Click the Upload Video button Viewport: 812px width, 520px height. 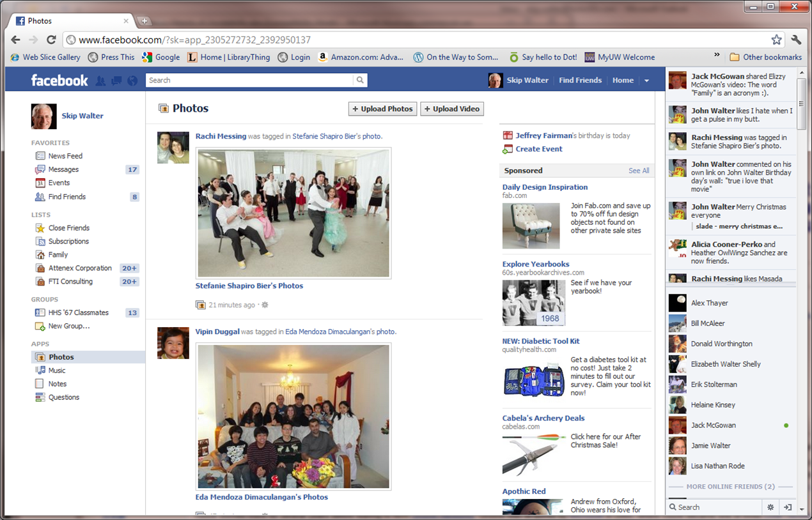[x=451, y=109]
